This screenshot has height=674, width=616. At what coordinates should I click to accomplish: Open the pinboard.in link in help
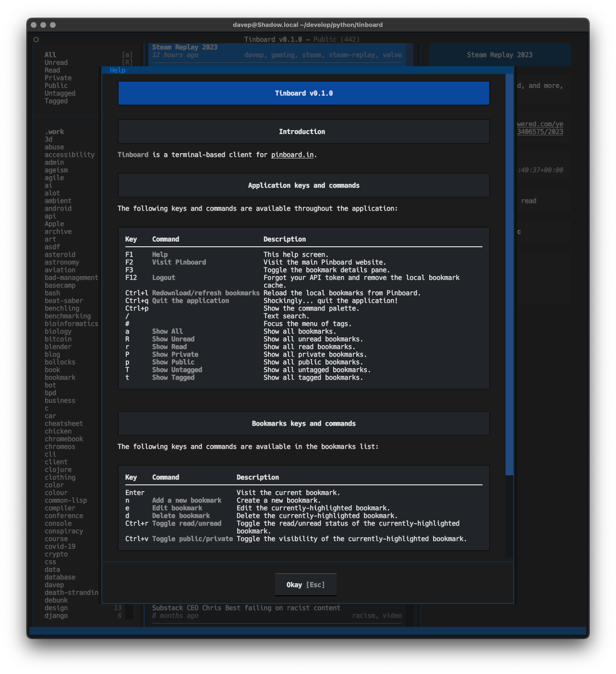point(292,155)
